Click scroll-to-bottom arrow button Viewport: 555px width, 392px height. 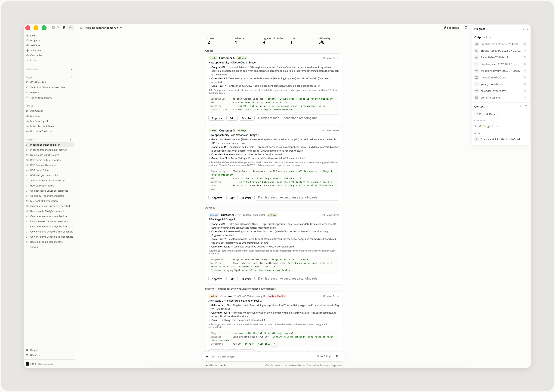tap(274, 343)
